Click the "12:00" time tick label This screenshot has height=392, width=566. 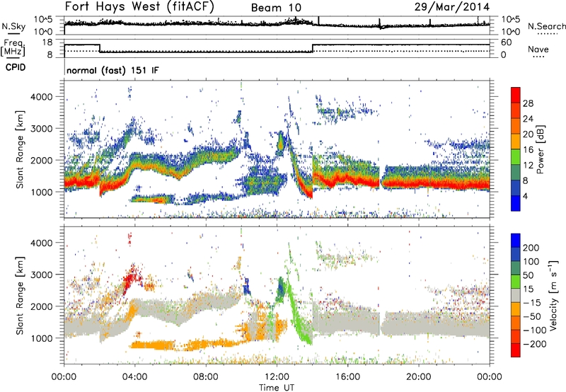pos(277,377)
